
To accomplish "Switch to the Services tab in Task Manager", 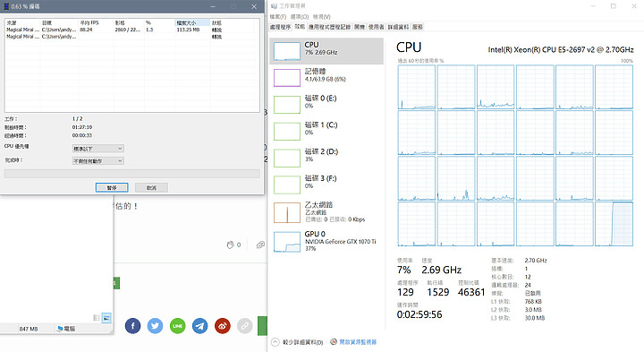I will pos(418,27).
